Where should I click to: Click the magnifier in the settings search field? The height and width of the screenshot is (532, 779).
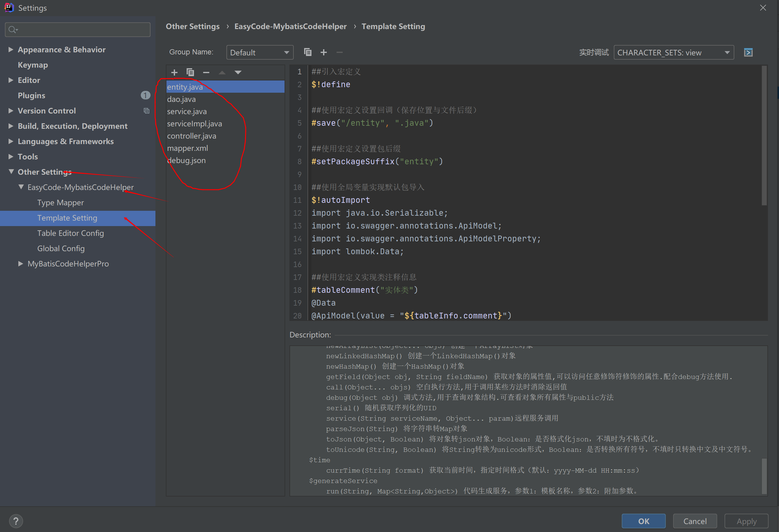tap(13, 29)
